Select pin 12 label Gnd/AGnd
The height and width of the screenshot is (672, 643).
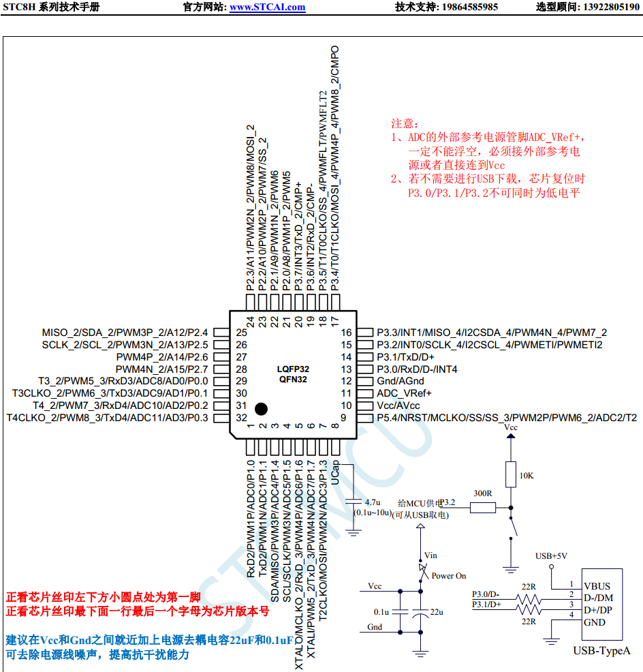tap(401, 381)
